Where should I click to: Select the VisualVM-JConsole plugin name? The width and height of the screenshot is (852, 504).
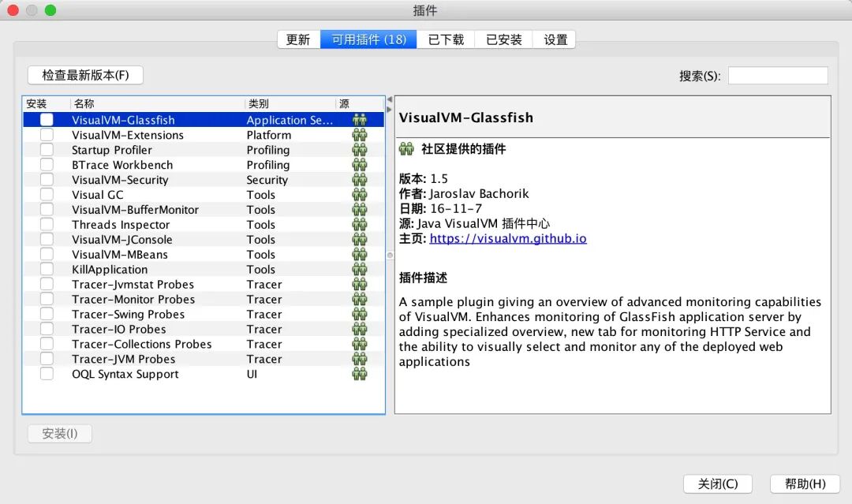coord(122,240)
